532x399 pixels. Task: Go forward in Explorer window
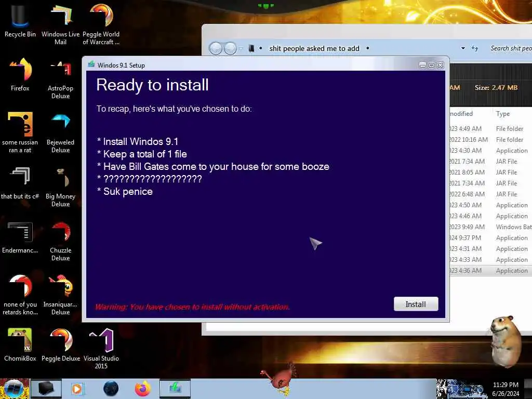pos(230,48)
